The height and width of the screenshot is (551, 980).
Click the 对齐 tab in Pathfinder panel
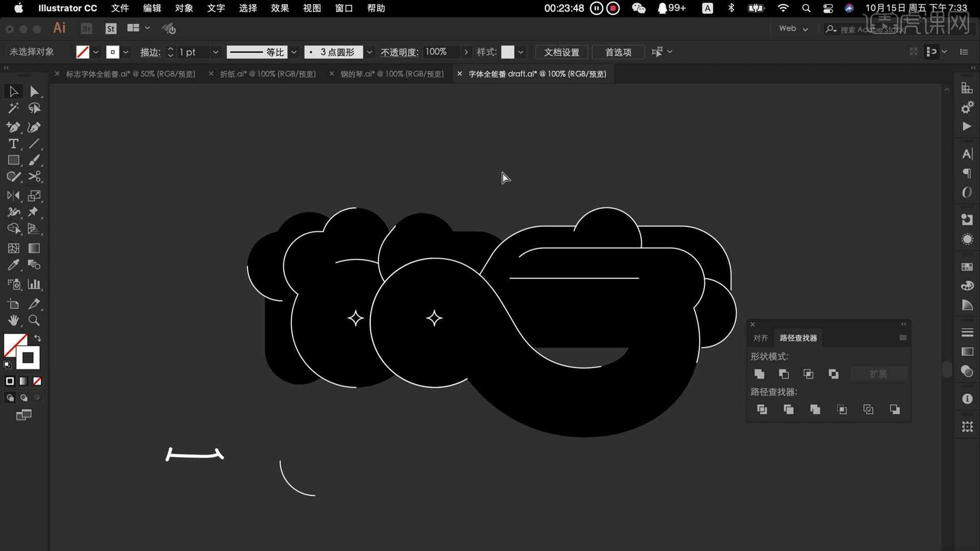point(761,337)
